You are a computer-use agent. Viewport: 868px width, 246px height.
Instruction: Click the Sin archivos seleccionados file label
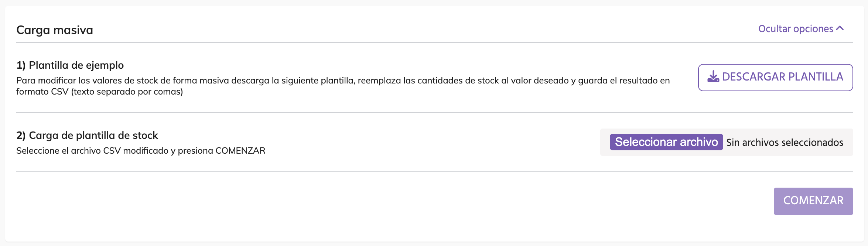(785, 143)
